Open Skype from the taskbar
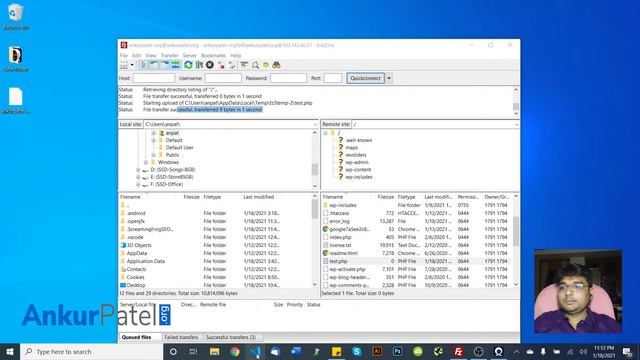The height and width of the screenshot is (360, 640). click(x=357, y=351)
